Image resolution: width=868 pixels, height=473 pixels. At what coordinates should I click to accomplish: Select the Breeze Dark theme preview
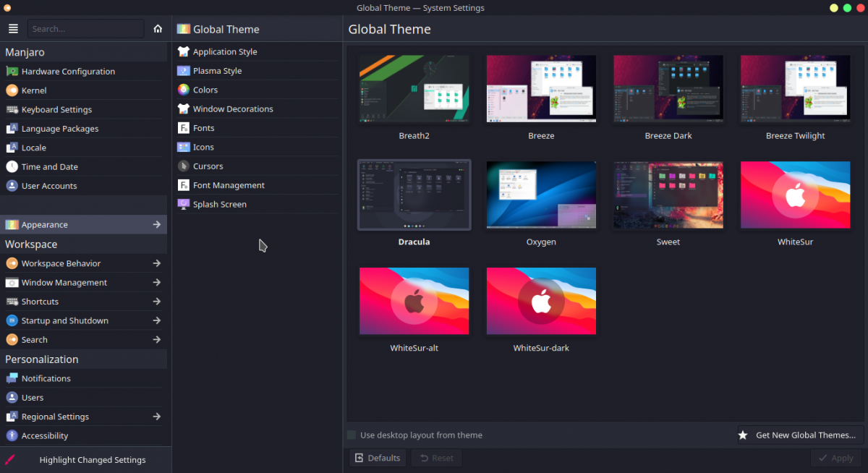[x=668, y=88]
